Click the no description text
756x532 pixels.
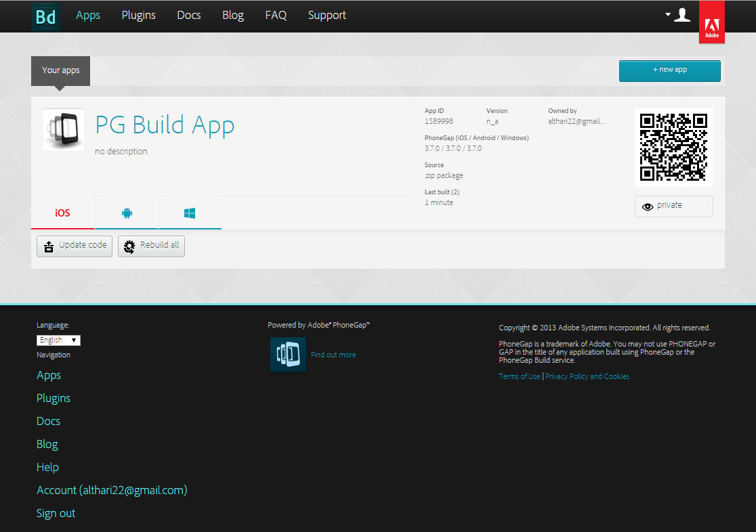(x=121, y=152)
